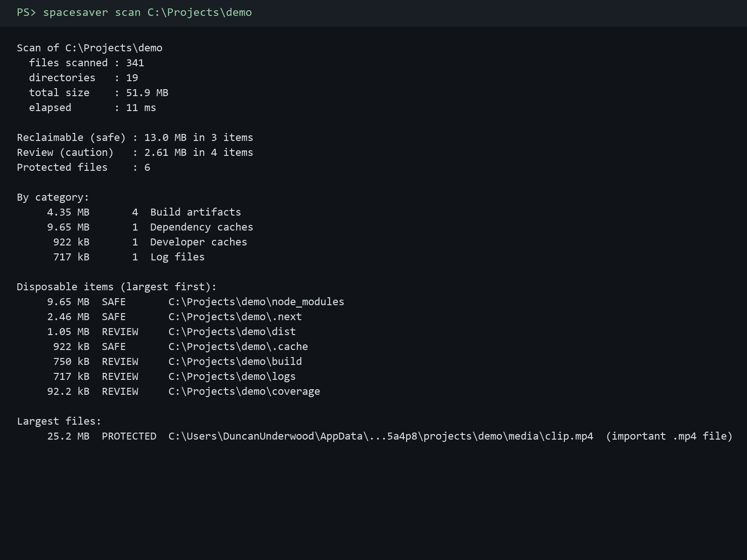Click the 'Dependency caches' category row

point(150,227)
